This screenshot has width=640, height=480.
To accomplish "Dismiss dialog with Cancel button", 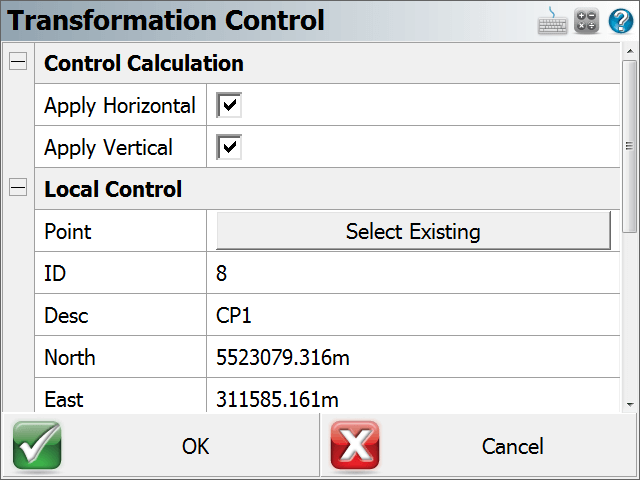I will click(x=480, y=446).
